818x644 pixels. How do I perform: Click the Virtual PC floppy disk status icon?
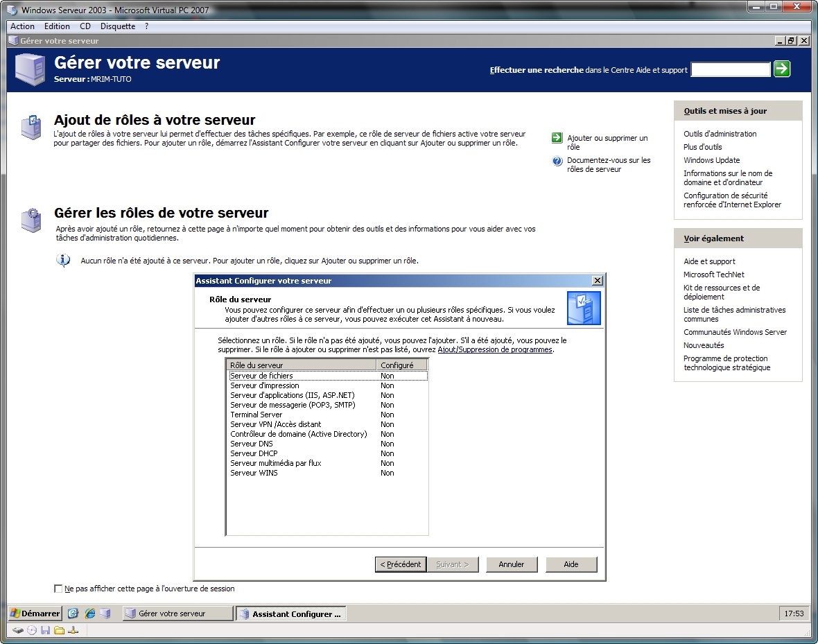tap(45, 630)
